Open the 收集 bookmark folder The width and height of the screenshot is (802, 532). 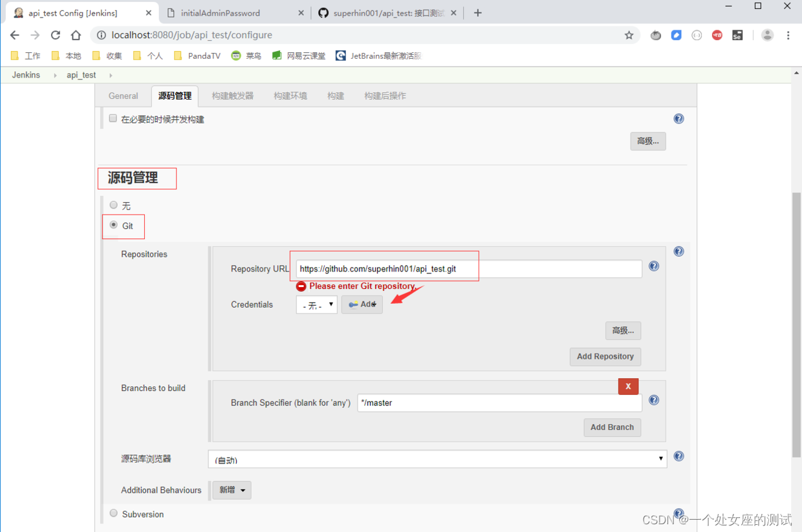[107, 56]
